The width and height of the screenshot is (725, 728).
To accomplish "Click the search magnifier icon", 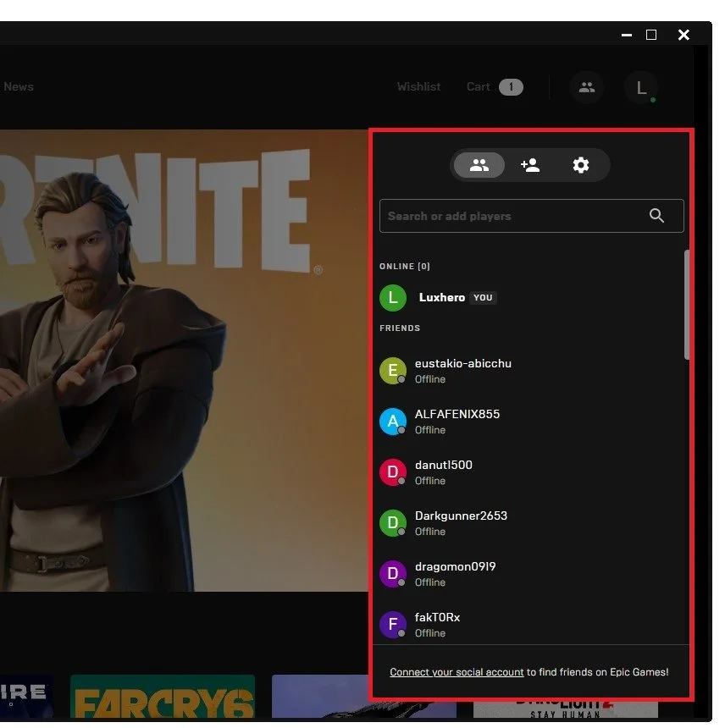I will click(x=657, y=216).
